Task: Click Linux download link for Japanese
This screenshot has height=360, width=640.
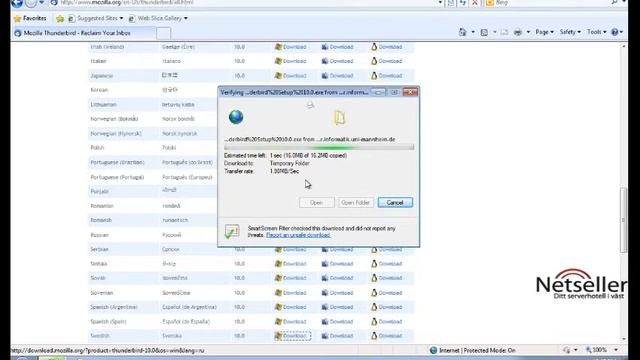Action: [386, 76]
